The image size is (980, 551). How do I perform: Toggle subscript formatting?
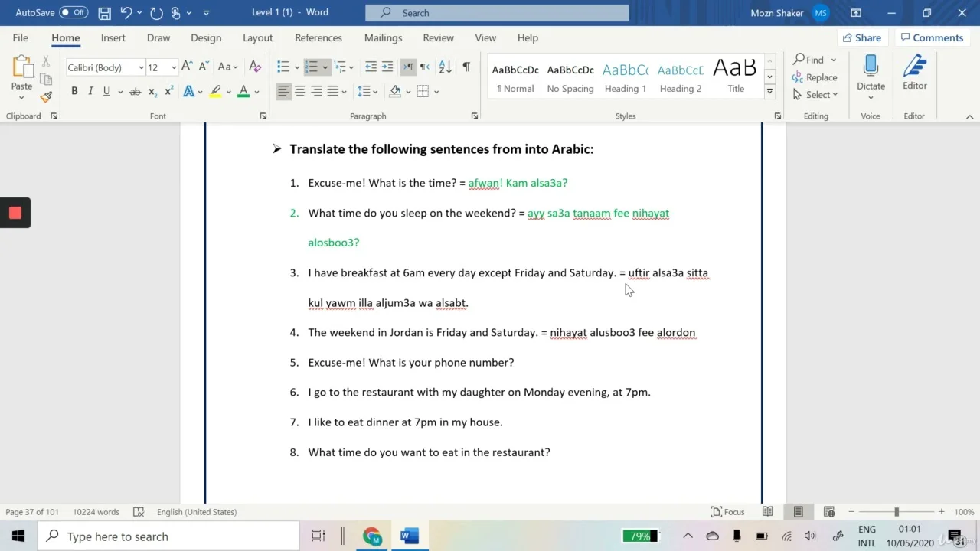pos(152,91)
